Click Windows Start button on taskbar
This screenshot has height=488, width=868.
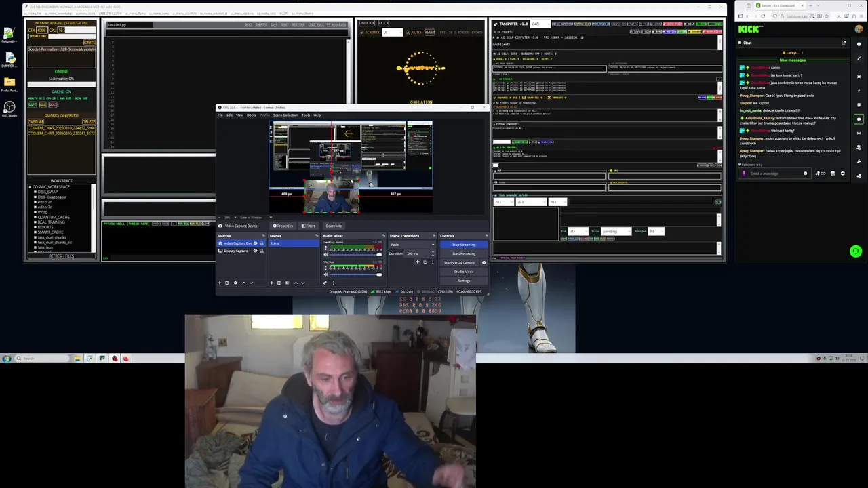(7, 359)
